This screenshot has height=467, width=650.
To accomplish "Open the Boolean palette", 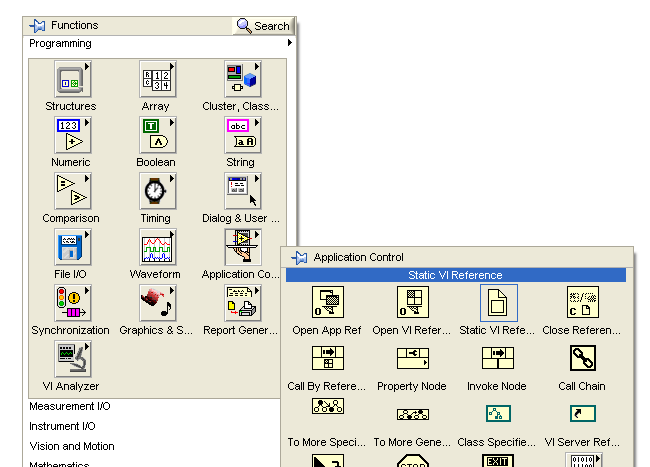I will [158, 135].
